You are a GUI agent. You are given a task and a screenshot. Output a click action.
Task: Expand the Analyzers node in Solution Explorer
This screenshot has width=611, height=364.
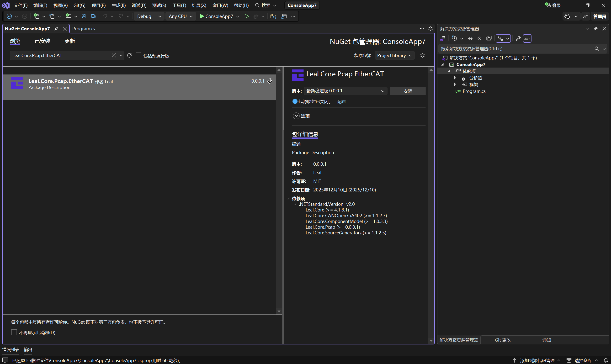(455, 78)
